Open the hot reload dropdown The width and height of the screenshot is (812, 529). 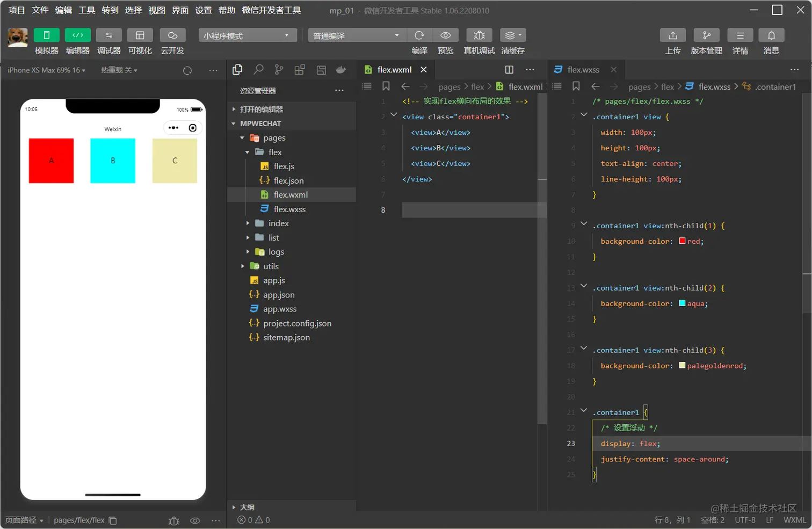point(119,70)
